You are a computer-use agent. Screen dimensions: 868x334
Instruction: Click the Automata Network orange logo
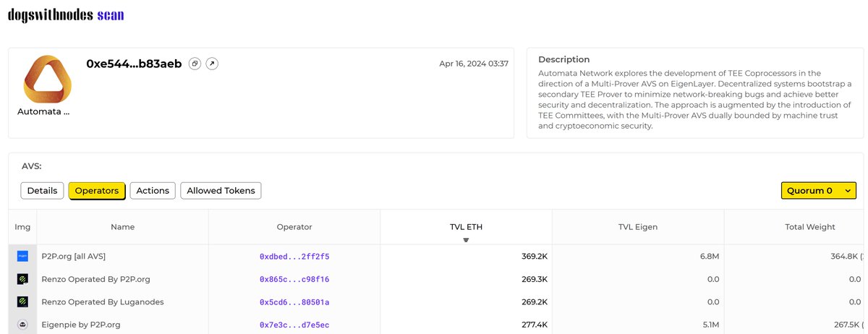coord(48,78)
